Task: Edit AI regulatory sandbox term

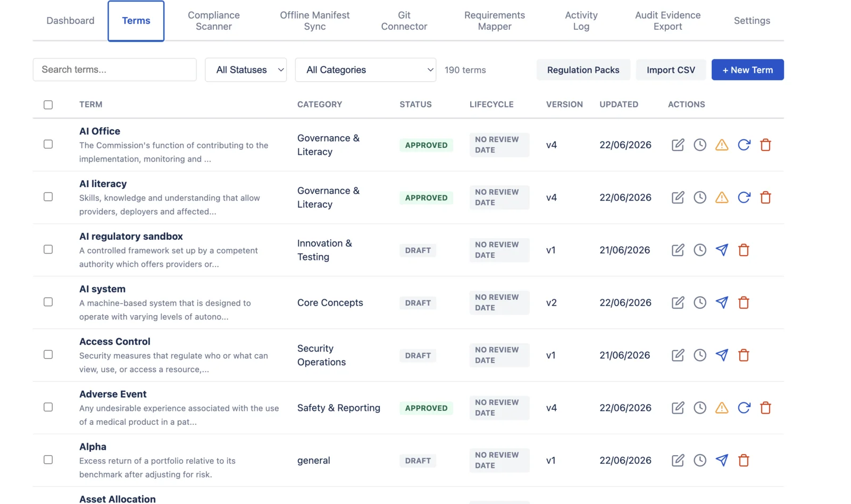Action: tap(678, 250)
